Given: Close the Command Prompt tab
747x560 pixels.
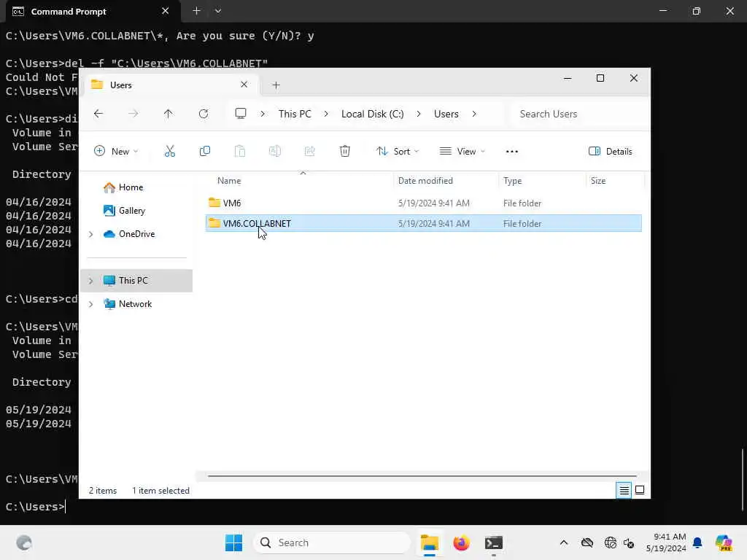Looking at the screenshot, I should pos(166,10).
